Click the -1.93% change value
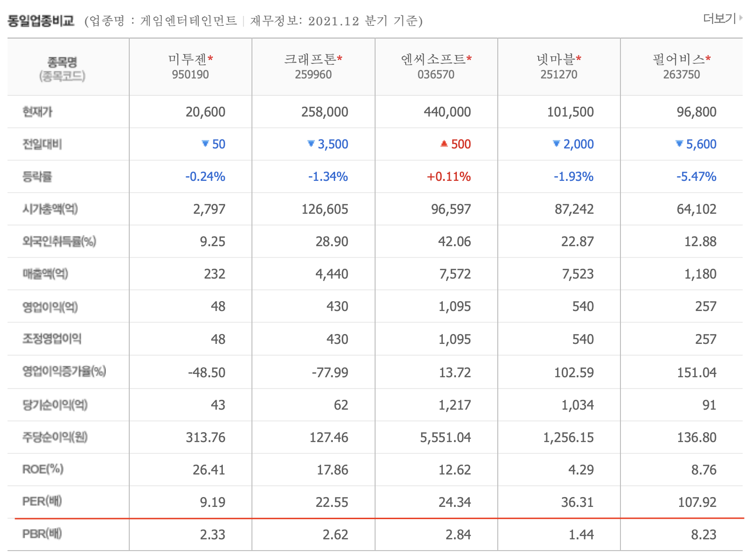 coord(573,177)
